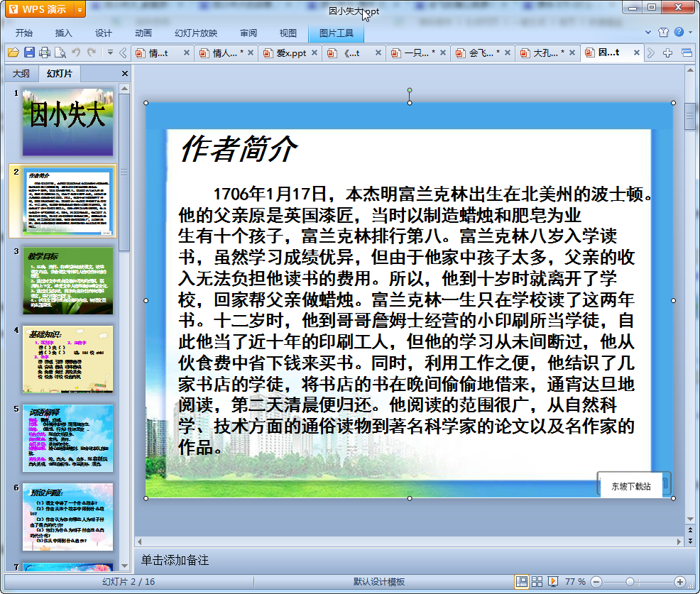The height and width of the screenshot is (594, 700).
Task: Click the slide title 作者简介
Action: point(238,148)
